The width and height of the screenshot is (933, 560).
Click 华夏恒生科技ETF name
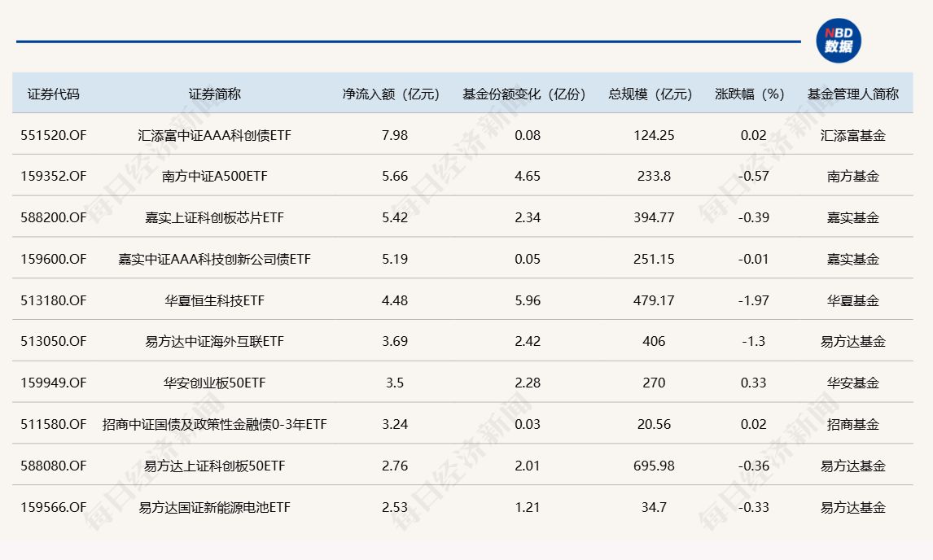pyautogui.click(x=215, y=300)
